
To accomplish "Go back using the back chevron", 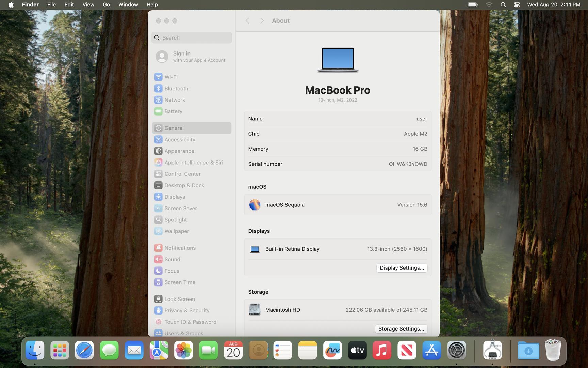I will 247,21.
